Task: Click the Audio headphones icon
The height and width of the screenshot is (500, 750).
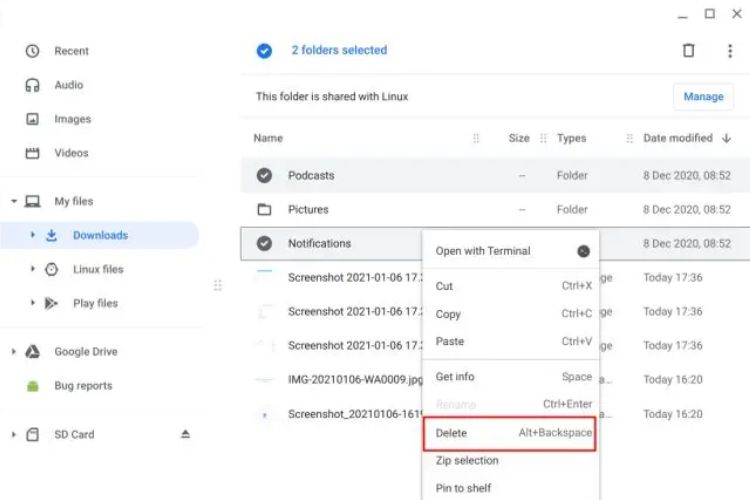Action: click(x=32, y=85)
